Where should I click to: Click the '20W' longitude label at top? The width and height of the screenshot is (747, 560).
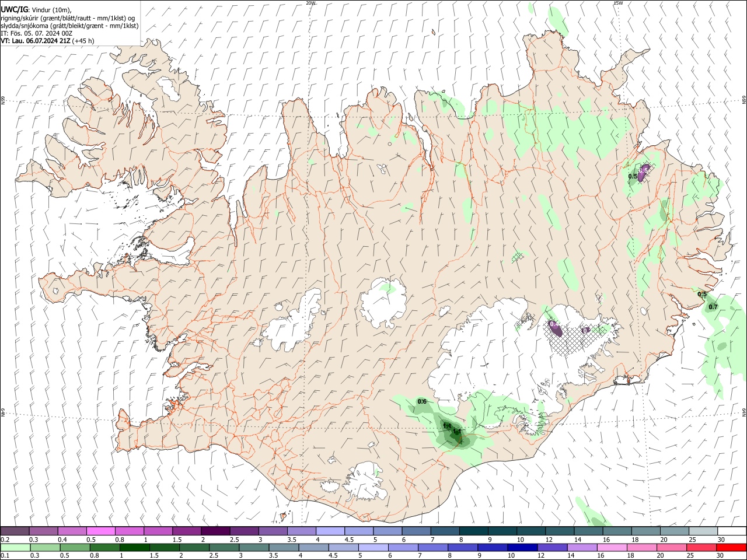click(x=310, y=3)
